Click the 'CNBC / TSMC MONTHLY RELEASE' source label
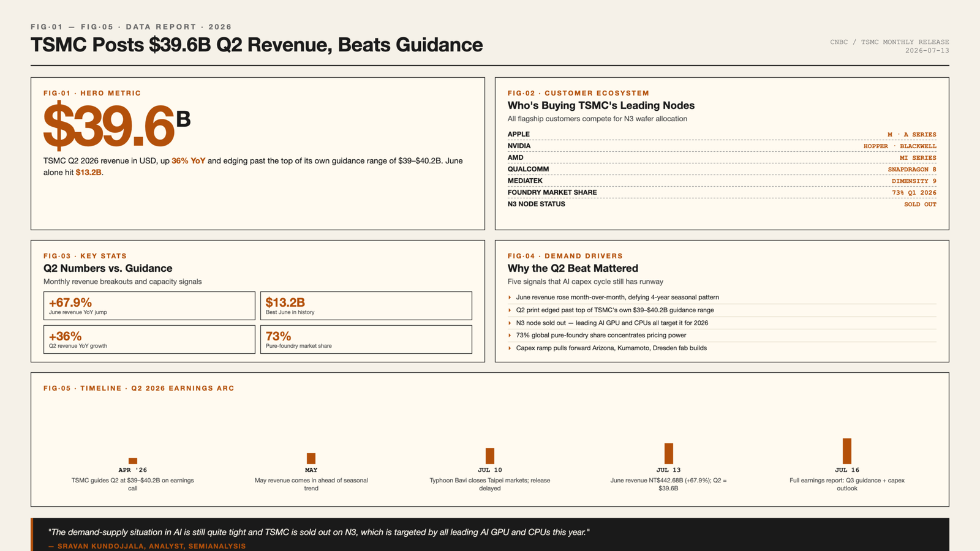The height and width of the screenshot is (551, 980). [889, 42]
